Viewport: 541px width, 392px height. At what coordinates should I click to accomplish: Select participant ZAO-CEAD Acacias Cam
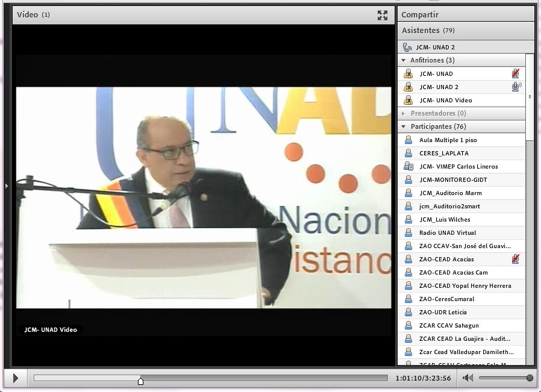pyautogui.click(x=461, y=272)
